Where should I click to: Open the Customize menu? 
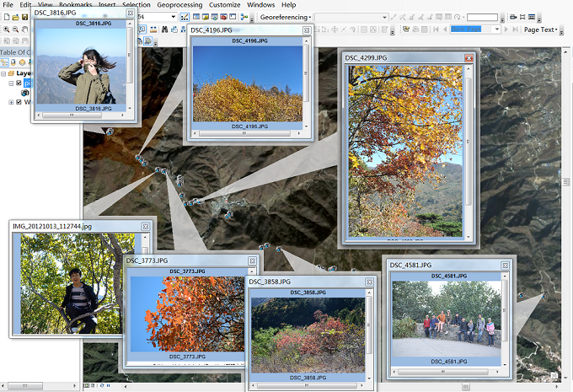coord(224,5)
